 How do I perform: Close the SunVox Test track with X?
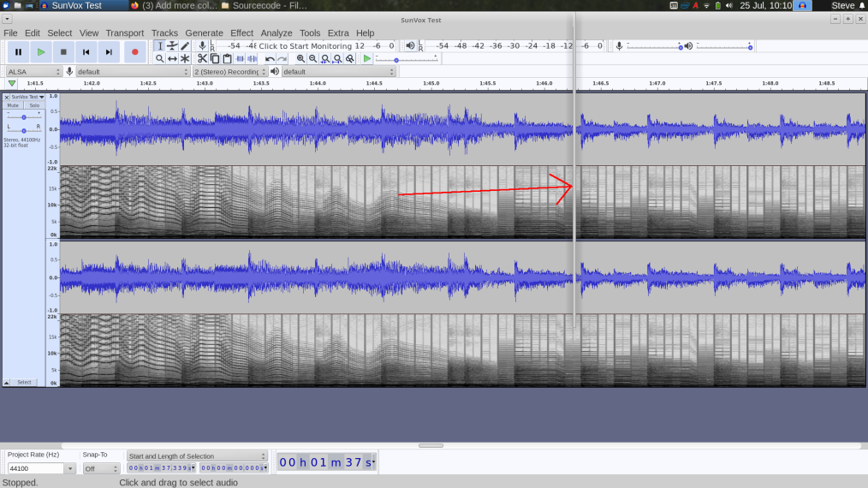[x=7, y=97]
